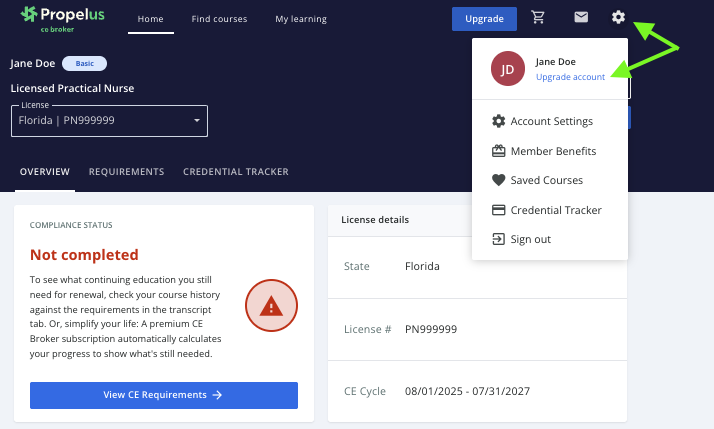Open Saved Courses from the menu
The height and width of the screenshot is (429, 714).
coord(546,181)
